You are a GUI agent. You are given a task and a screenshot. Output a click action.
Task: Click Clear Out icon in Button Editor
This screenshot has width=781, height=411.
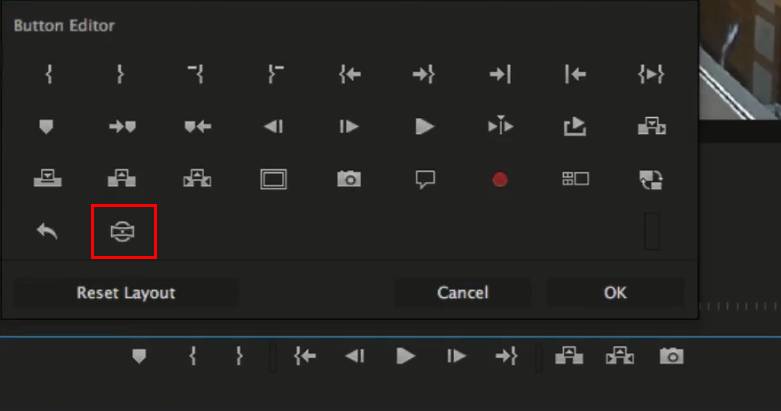click(273, 74)
